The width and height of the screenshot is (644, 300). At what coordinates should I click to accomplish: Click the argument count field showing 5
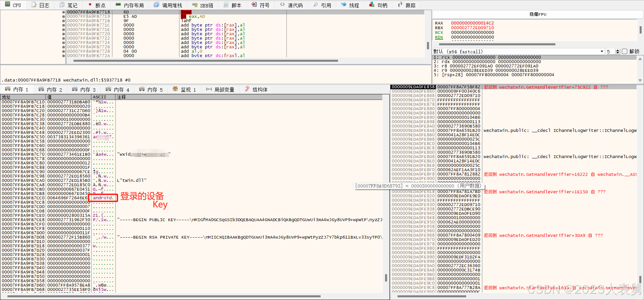click(611, 51)
